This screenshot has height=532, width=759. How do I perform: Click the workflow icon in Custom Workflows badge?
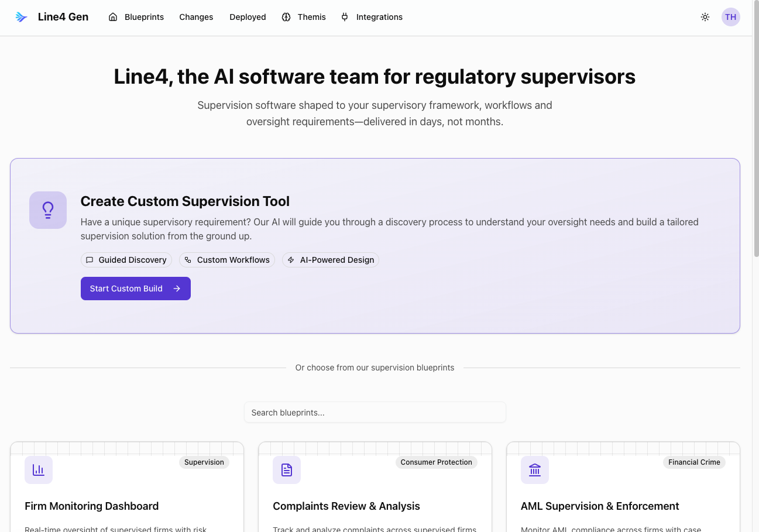click(x=187, y=259)
